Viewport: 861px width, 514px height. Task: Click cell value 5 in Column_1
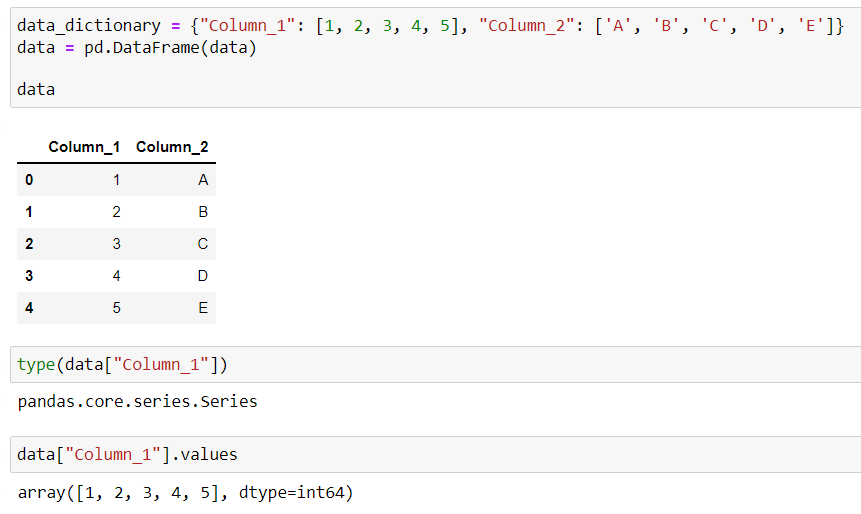[116, 308]
